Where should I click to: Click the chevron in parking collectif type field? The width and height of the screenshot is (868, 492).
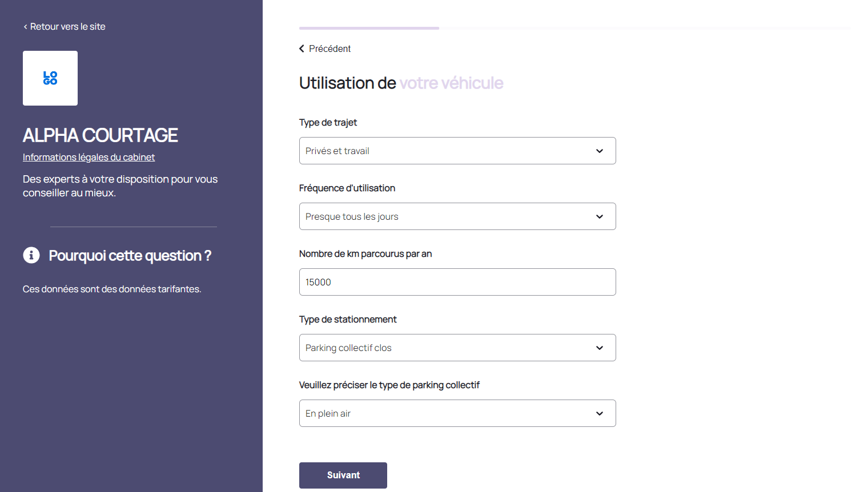pyautogui.click(x=600, y=413)
